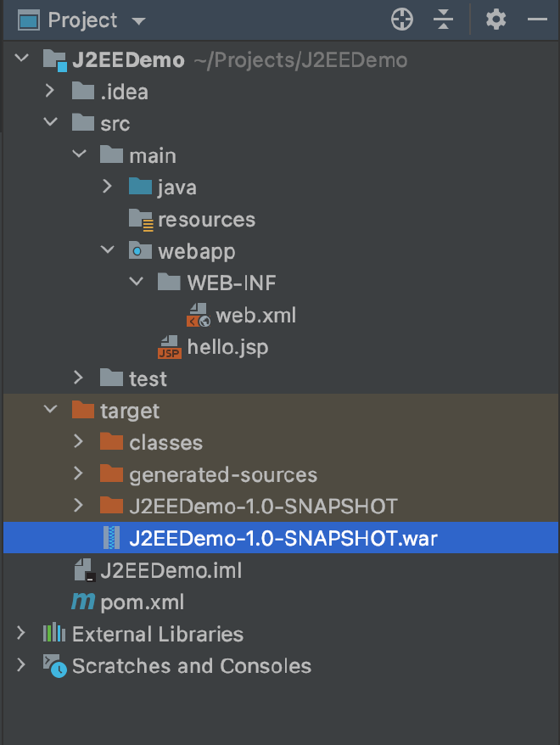
Task: Click the Maven pom.xml icon
Action: [x=83, y=602]
